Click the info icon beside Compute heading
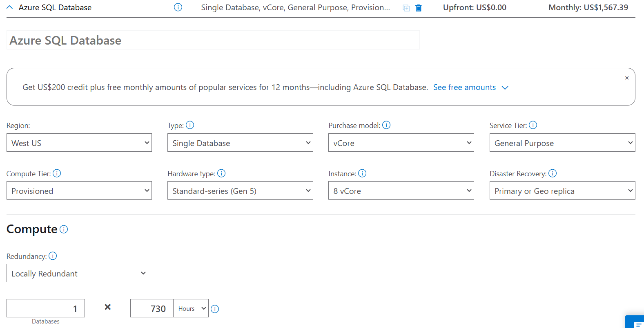Viewport: 644px width, 328px height. tap(64, 229)
